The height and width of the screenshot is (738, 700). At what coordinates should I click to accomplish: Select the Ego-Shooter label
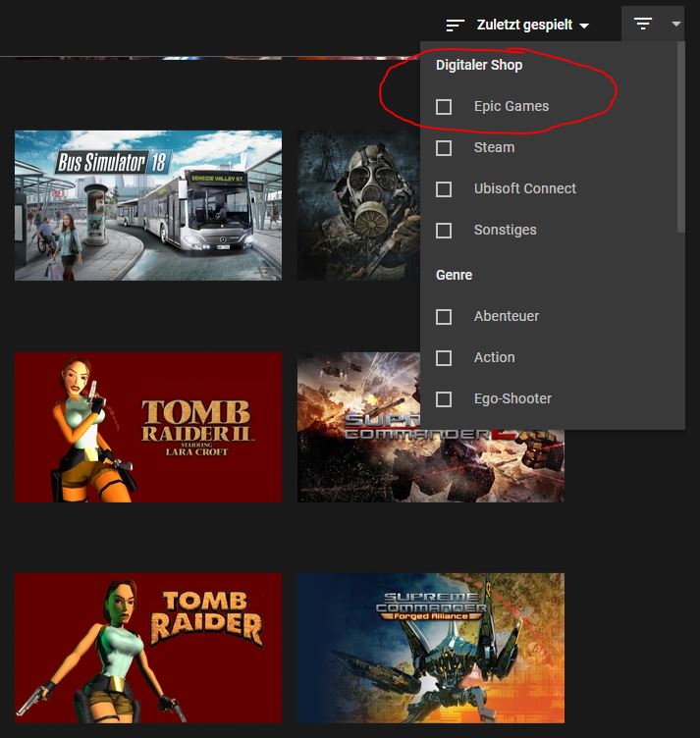click(512, 398)
